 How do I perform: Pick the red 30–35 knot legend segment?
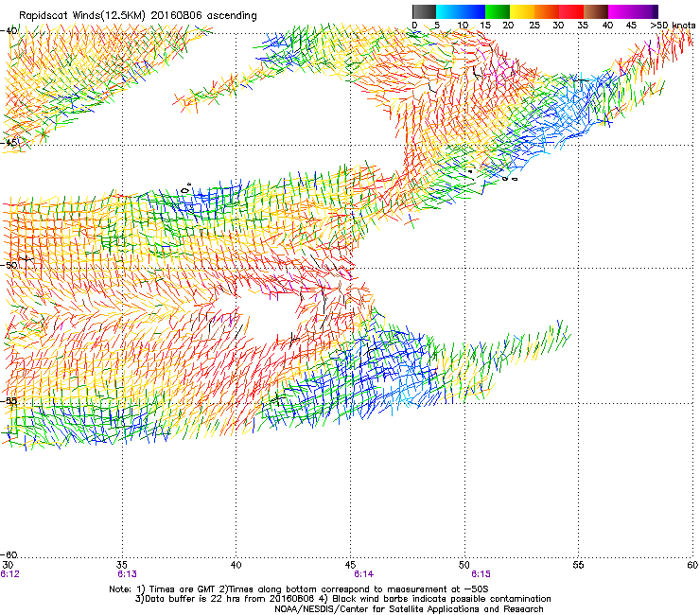point(571,11)
